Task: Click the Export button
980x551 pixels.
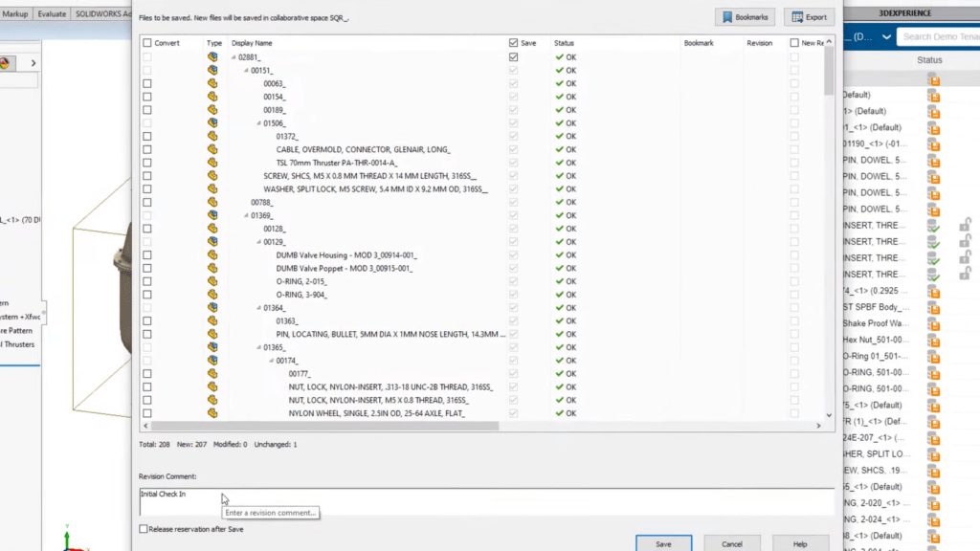Action: point(810,17)
